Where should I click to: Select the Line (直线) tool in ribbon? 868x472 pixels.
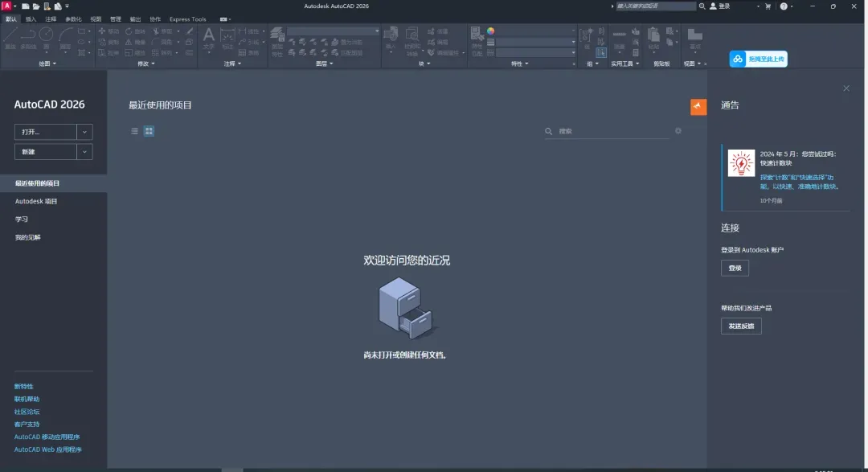[x=10, y=39]
